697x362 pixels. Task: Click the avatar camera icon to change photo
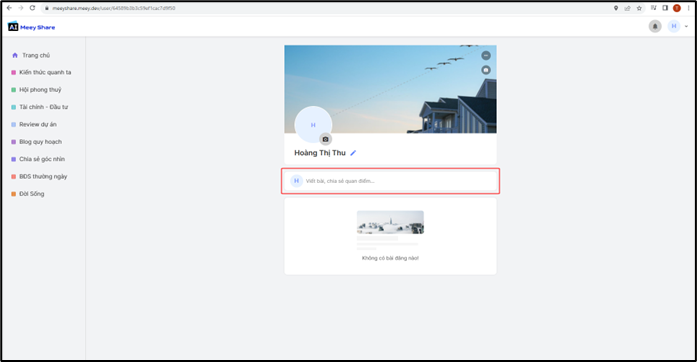point(325,139)
